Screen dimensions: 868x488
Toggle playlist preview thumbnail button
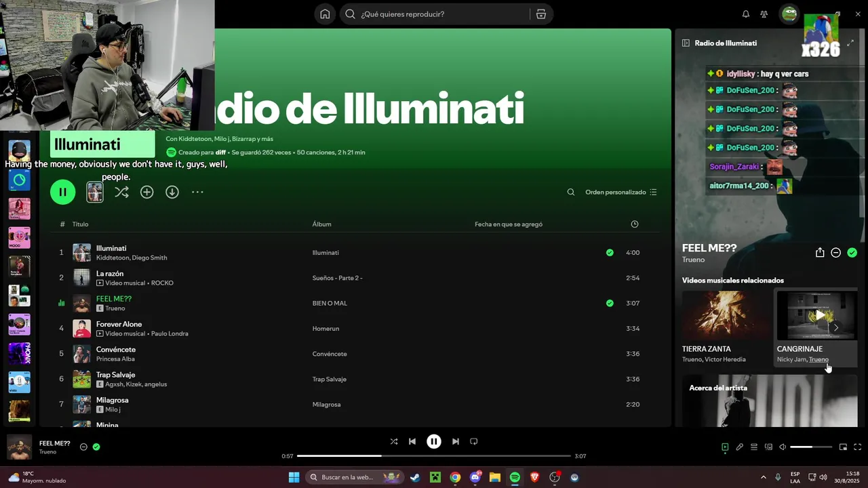[x=95, y=192]
